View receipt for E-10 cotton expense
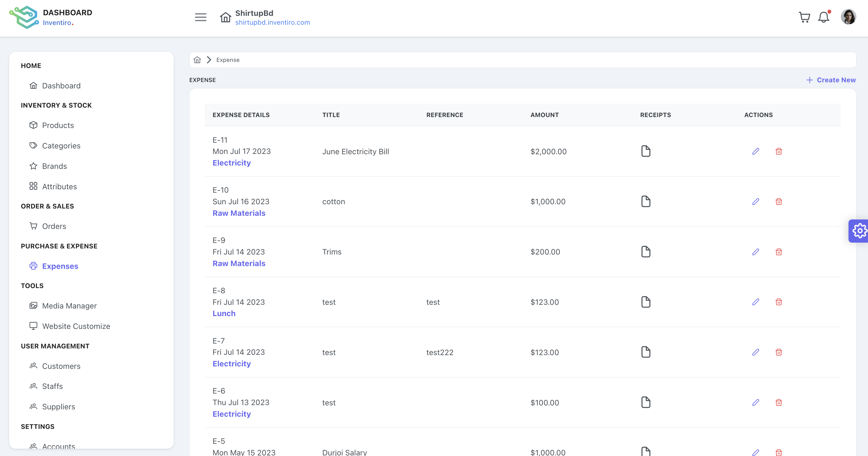 (646, 201)
